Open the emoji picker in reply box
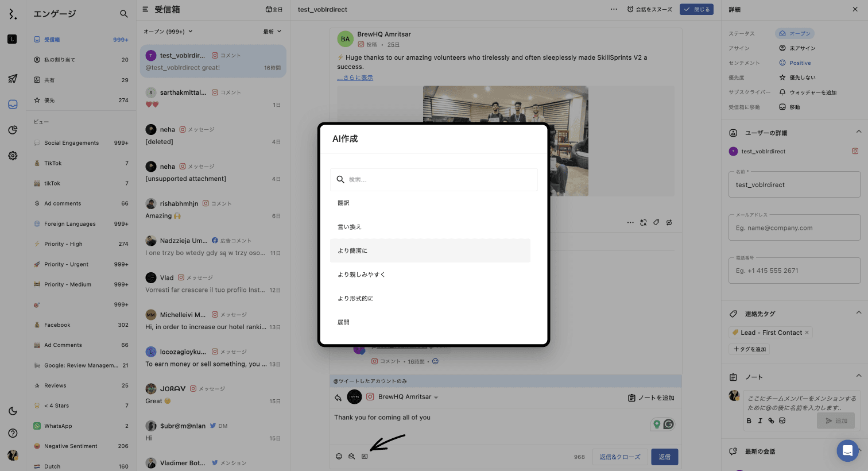 (339, 457)
